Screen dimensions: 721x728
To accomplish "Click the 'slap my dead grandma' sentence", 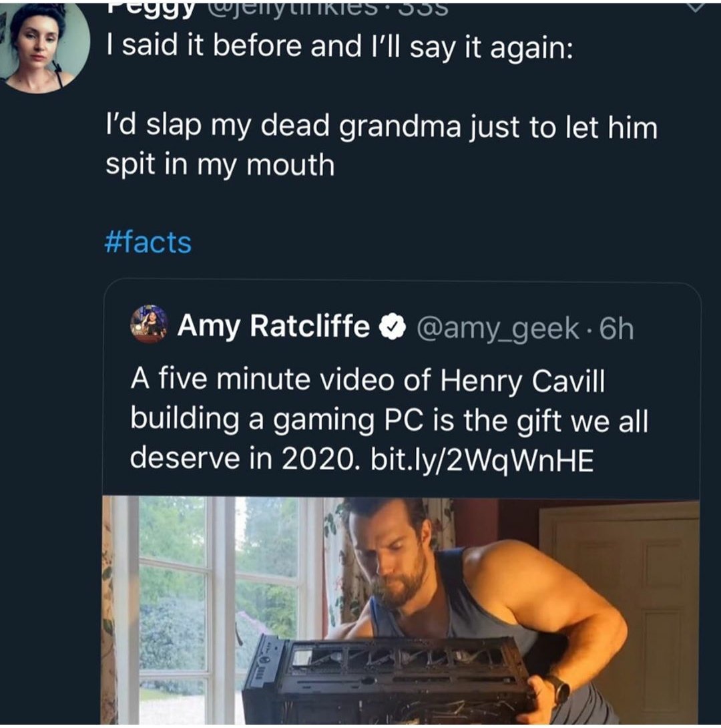I will 381,145.
